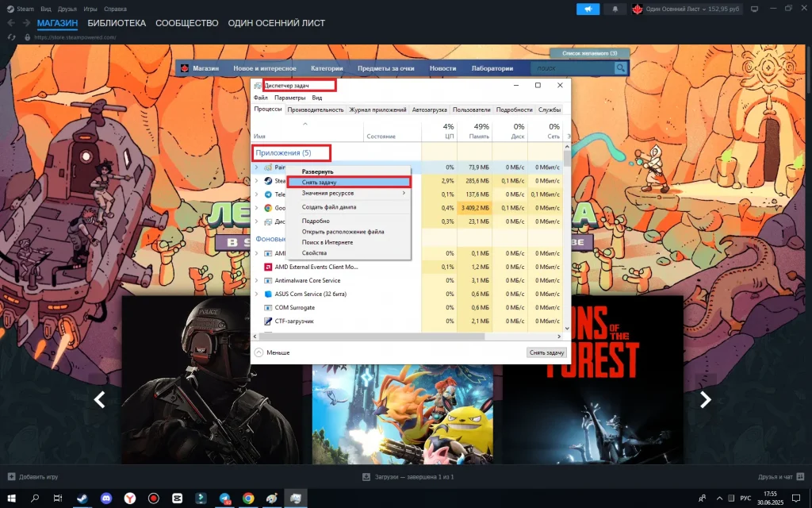Image resolution: width=812 pixels, height=508 pixels.
Task: Sort processes by the ЦП column
Action: coord(439,131)
